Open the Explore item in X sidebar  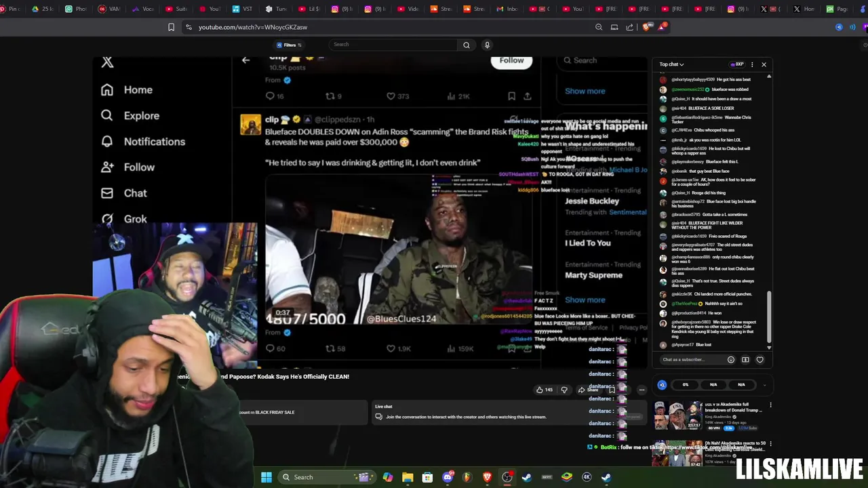130,116
